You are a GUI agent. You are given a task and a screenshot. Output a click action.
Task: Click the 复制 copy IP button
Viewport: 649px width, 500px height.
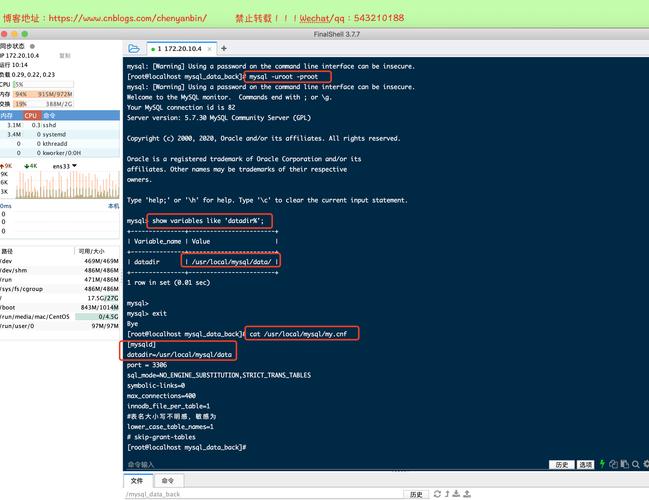(65, 55)
